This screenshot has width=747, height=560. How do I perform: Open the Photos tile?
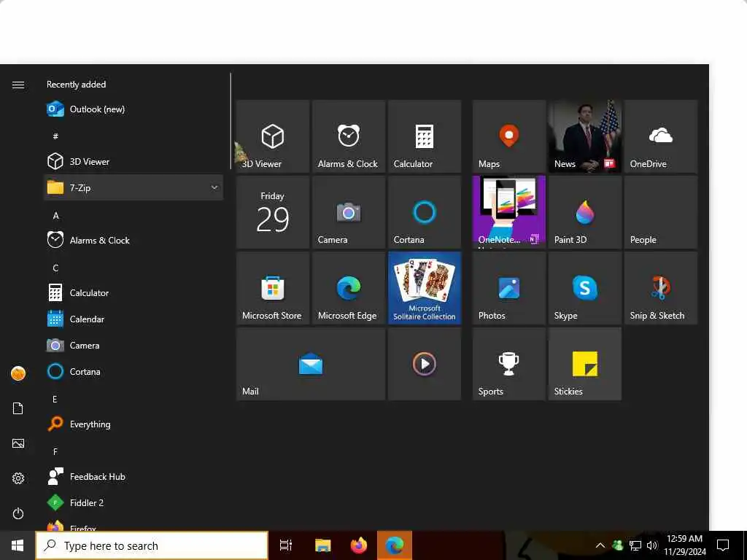[x=508, y=288]
